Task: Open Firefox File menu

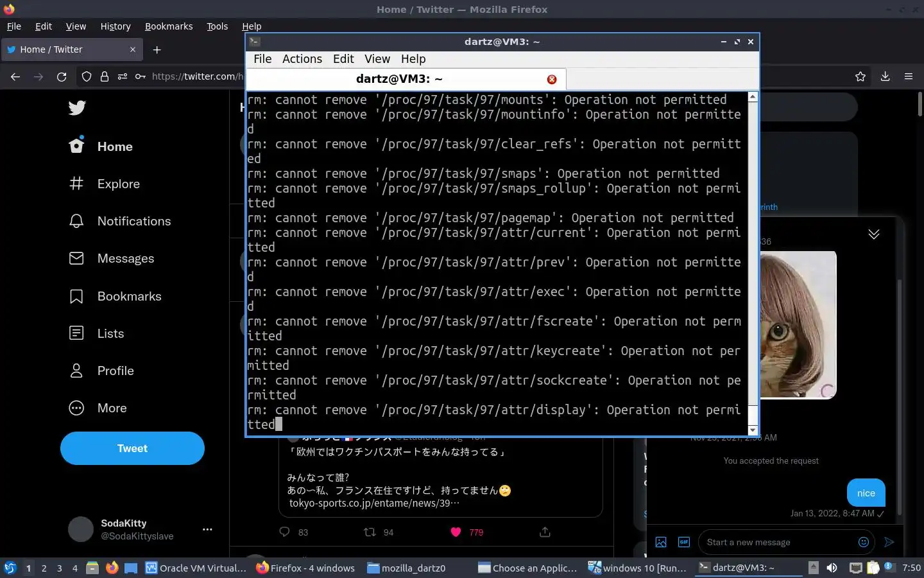Action: coord(14,26)
